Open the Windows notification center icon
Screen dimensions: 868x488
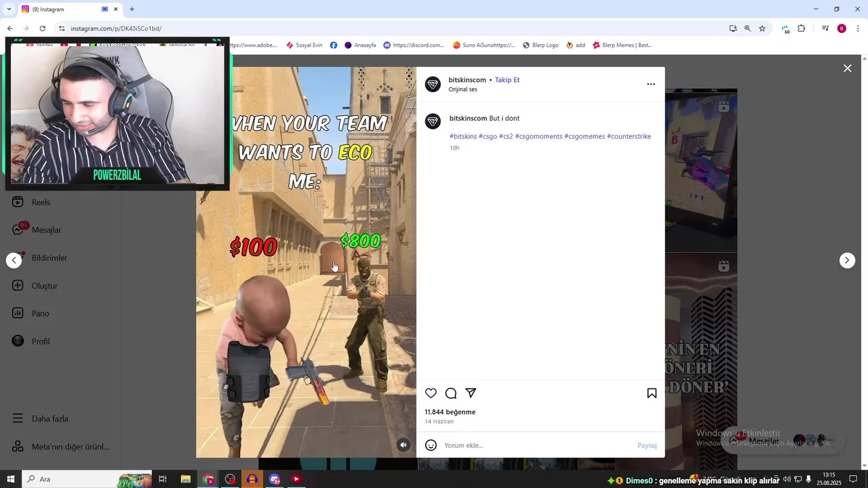click(x=853, y=479)
